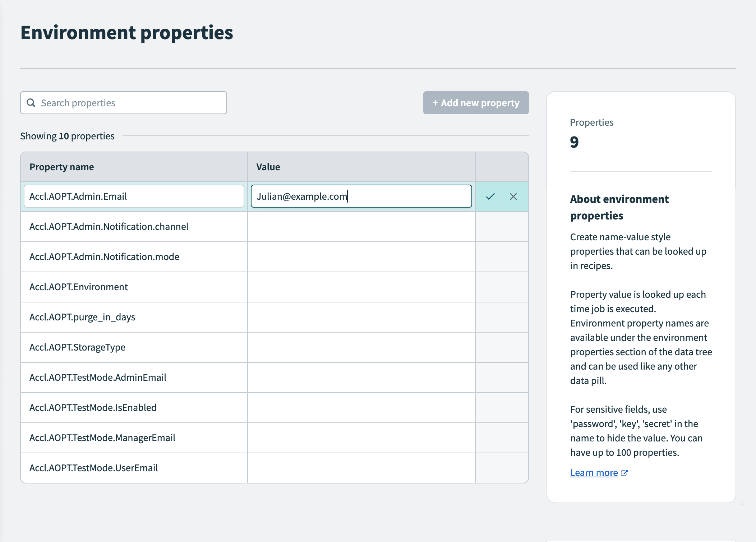Click the Property name column header
The height and width of the screenshot is (542, 756).
[62, 167]
